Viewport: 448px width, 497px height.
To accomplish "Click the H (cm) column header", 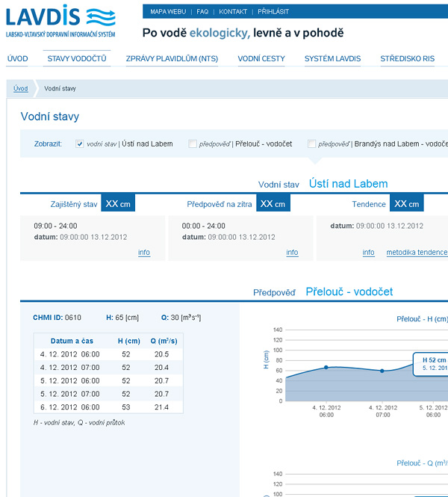I will (129, 341).
